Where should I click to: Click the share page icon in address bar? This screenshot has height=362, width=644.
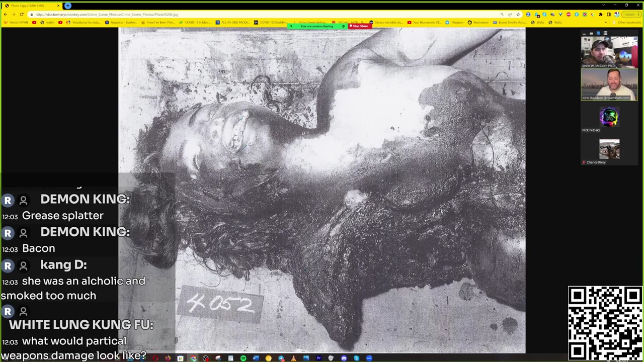tap(510, 15)
